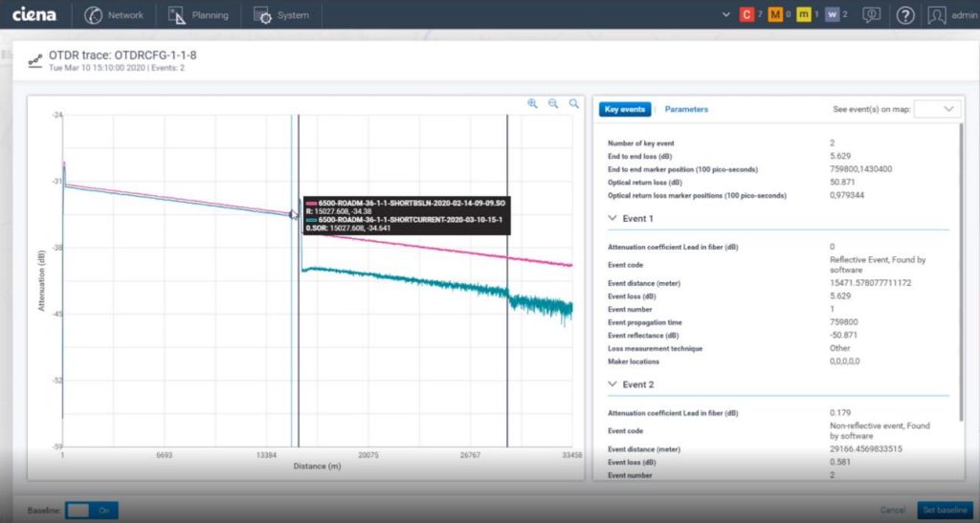Click the Event reflectance value -50.871
Image resolution: width=980 pixels, height=523 pixels.
[843, 336]
